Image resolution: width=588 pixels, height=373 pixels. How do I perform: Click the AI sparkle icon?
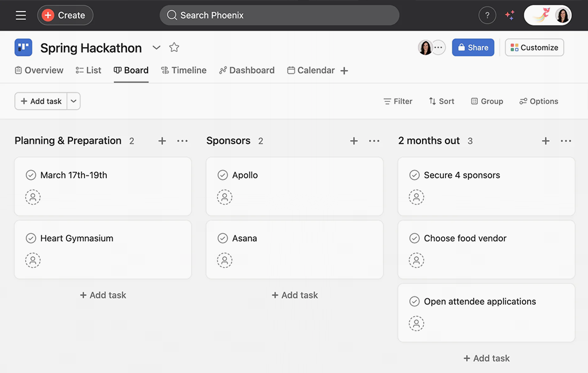click(x=510, y=16)
